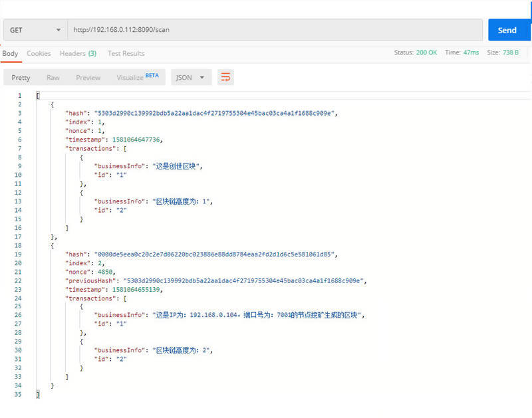Switch to the Body tab
The width and height of the screenshot is (532, 418).
pos(10,53)
